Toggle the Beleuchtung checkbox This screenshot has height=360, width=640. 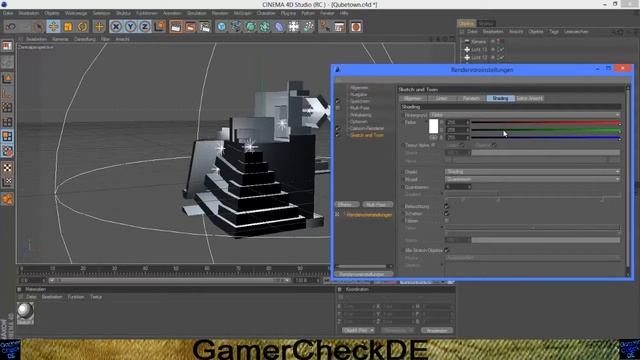tap(447, 207)
